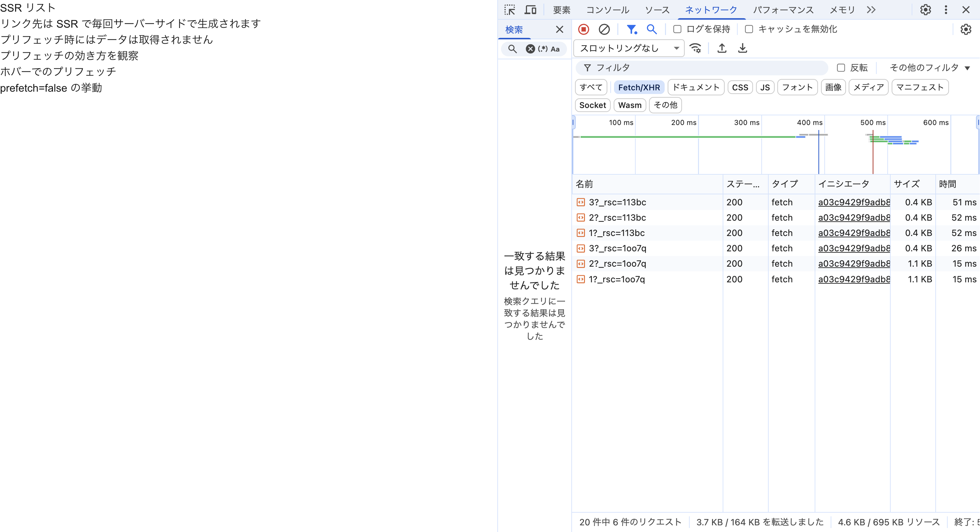Click the inspect element selector icon
The width and height of the screenshot is (980, 532).
coord(510,10)
